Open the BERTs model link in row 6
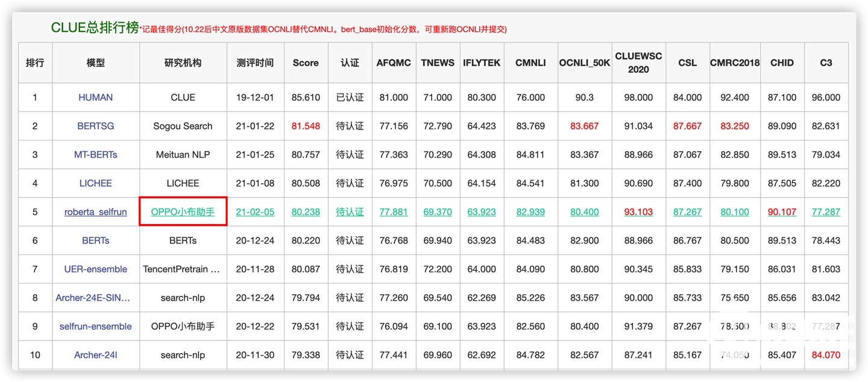 click(95, 240)
